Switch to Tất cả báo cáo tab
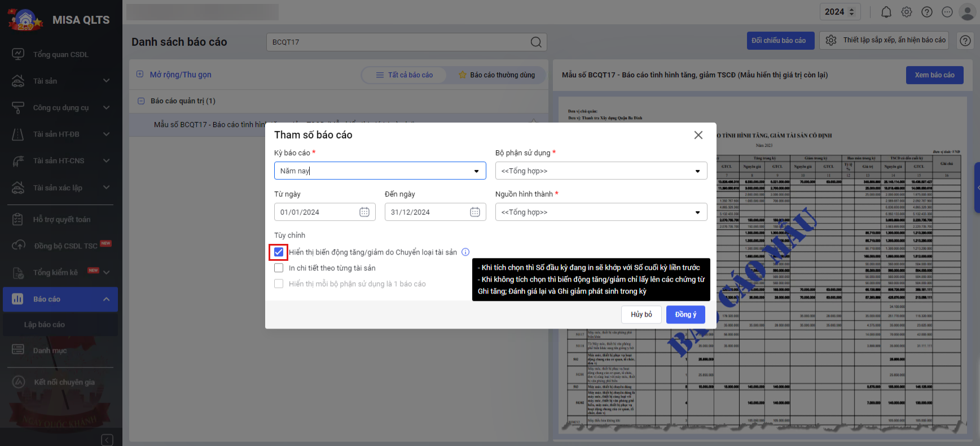980x446 pixels. click(405, 75)
